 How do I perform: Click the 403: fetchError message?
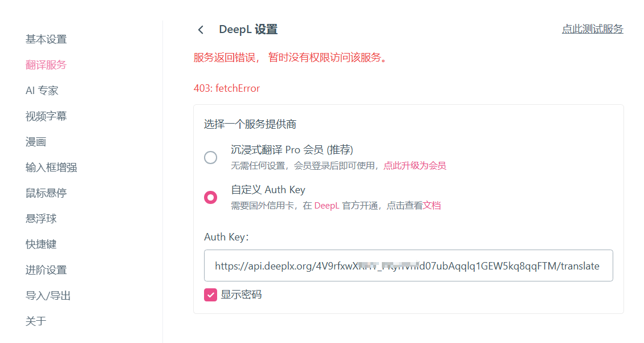(x=227, y=88)
